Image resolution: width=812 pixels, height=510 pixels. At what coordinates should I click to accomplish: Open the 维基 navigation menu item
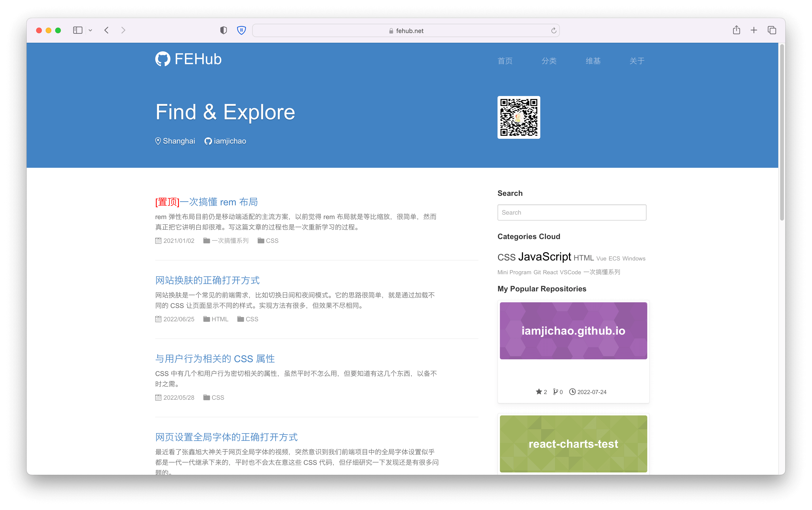[593, 61]
